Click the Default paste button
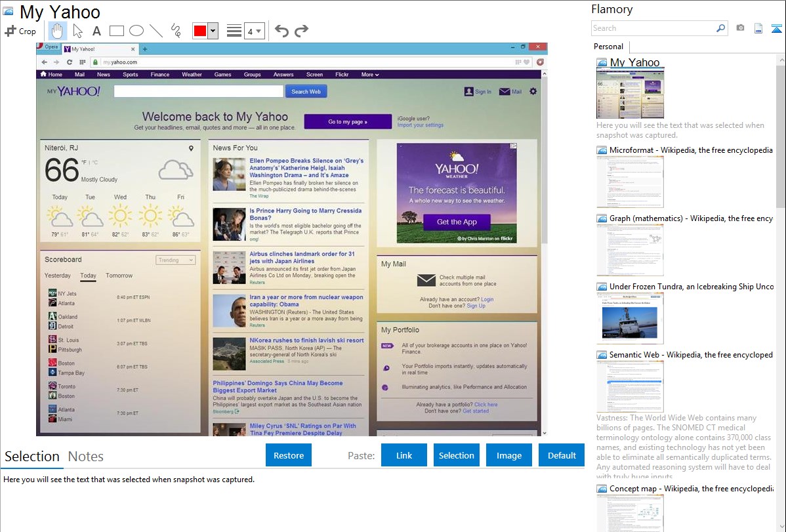This screenshot has width=786, height=532. [x=562, y=455]
